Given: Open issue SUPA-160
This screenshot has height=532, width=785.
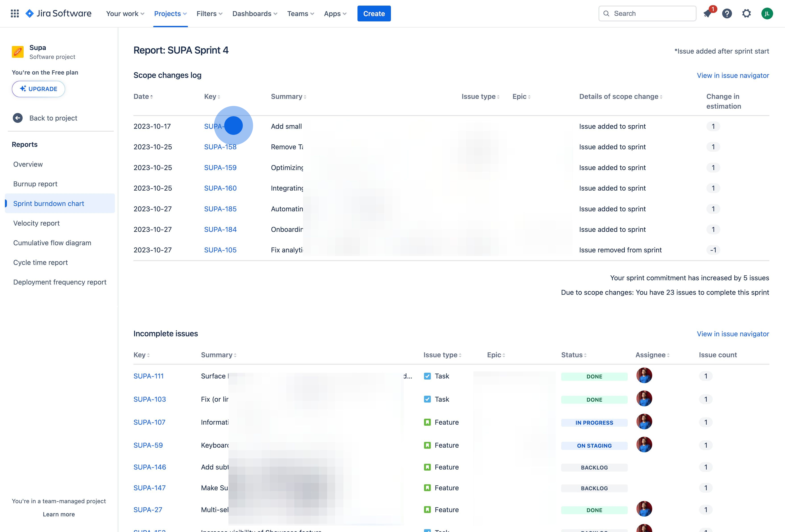Looking at the screenshot, I should point(220,188).
